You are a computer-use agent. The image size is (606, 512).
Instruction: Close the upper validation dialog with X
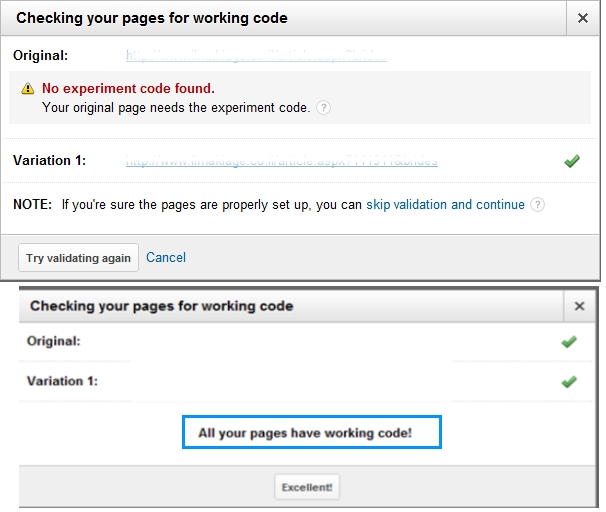click(583, 18)
